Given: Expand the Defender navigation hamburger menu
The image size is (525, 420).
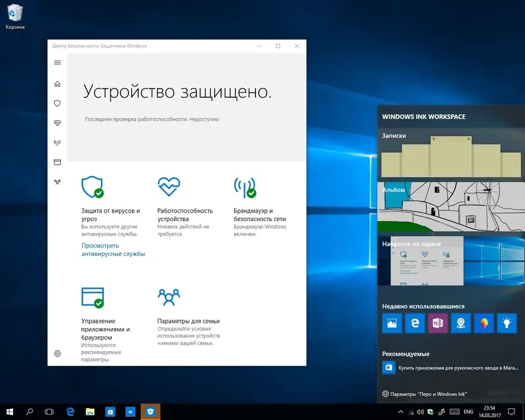Looking at the screenshot, I should coord(57,62).
